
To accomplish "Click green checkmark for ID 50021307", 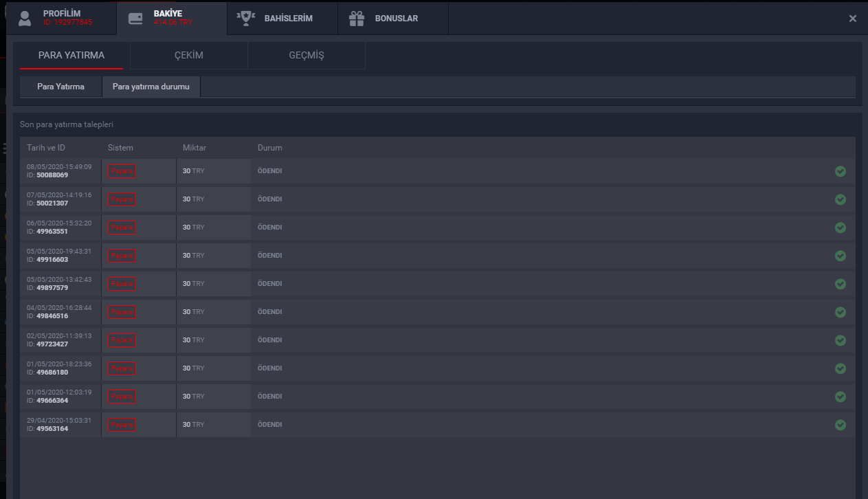I will [x=840, y=199].
